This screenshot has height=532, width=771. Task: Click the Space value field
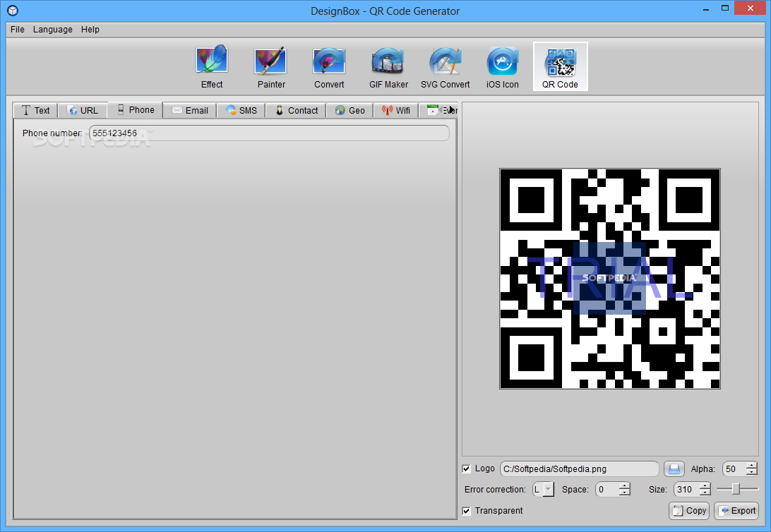607,490
